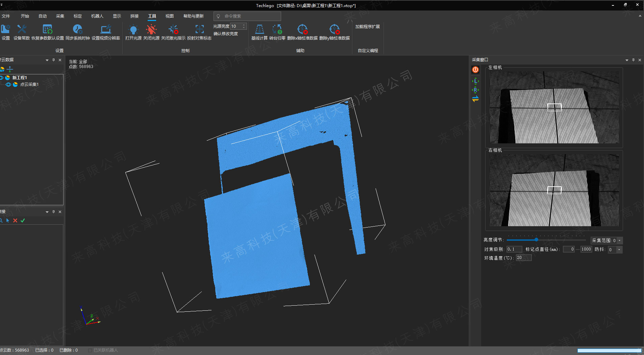
Task: Click 投射对焦标志 focus mark icon
Action: click(x=199, y=30)
